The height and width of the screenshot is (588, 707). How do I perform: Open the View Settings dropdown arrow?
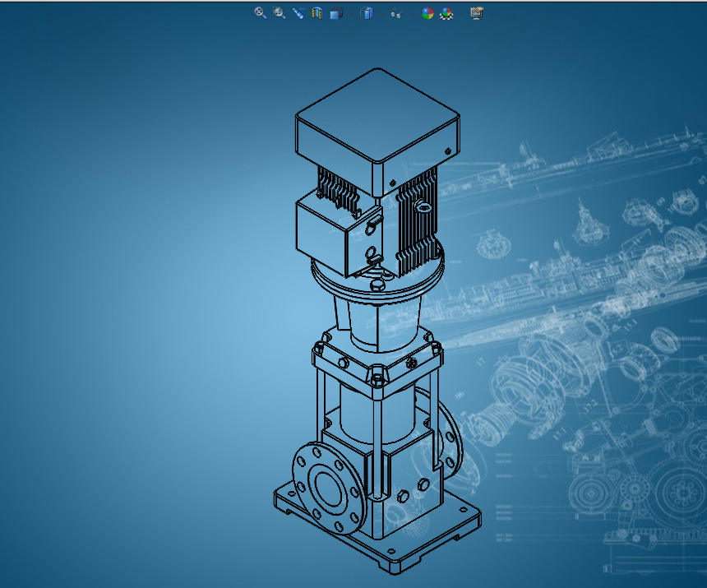point(492,14)
